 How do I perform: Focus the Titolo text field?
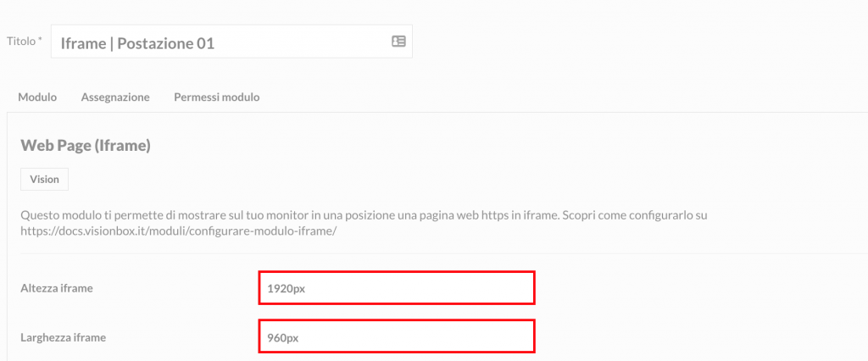click(x=231, y=42)
